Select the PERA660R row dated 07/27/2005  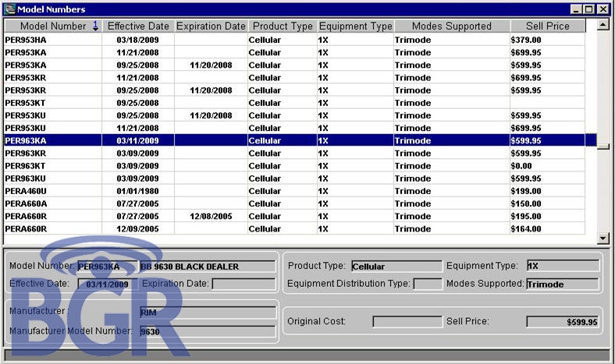click(294, 216)
